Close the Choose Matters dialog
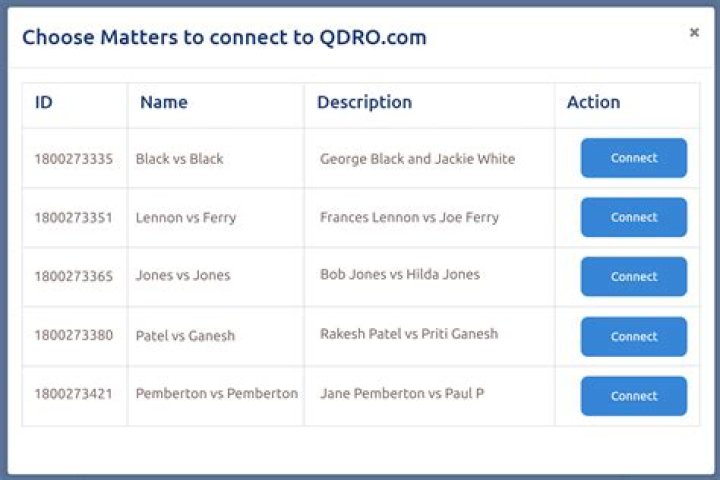The image size is (720, 480). coord(694,33)
